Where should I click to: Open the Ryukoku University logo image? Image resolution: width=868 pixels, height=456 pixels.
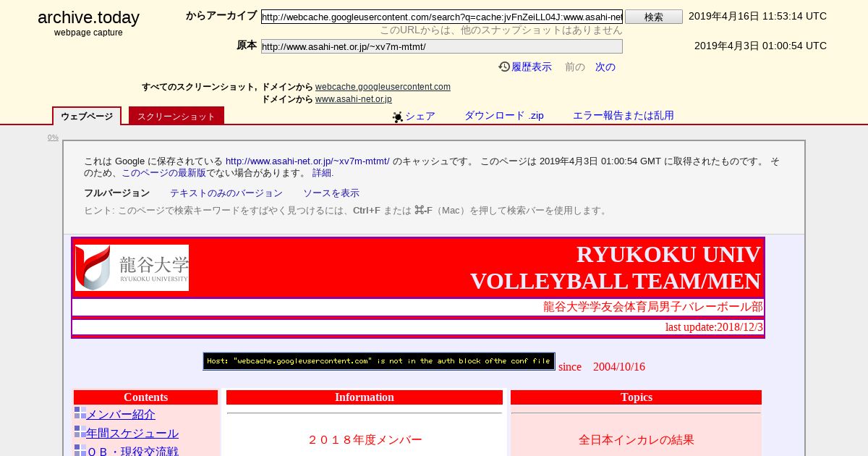coord(132,268)
